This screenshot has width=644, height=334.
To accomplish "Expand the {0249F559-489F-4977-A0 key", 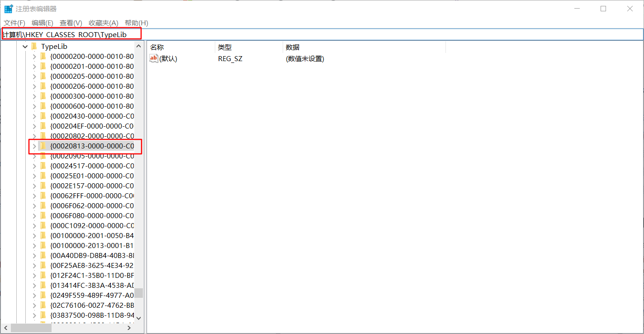I will pyautogui.click(x=34, y=295).
